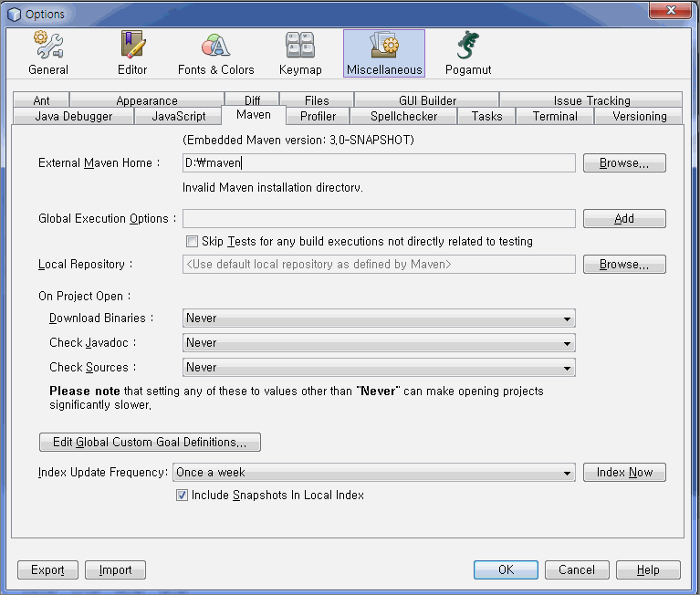This screenshot has height=595, width=700.
Task: Open the General options category
Action: pos(47,53)
